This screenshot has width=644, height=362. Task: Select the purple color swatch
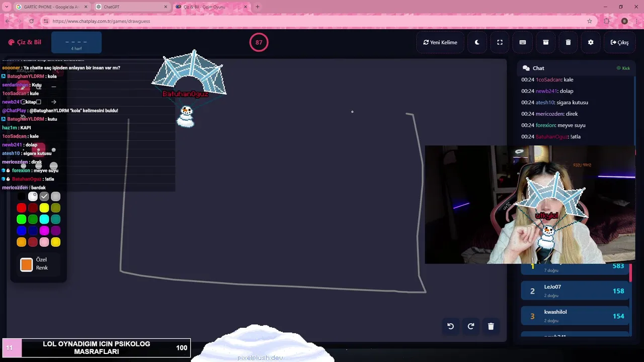pyautogui.click(x=56, y=231)
